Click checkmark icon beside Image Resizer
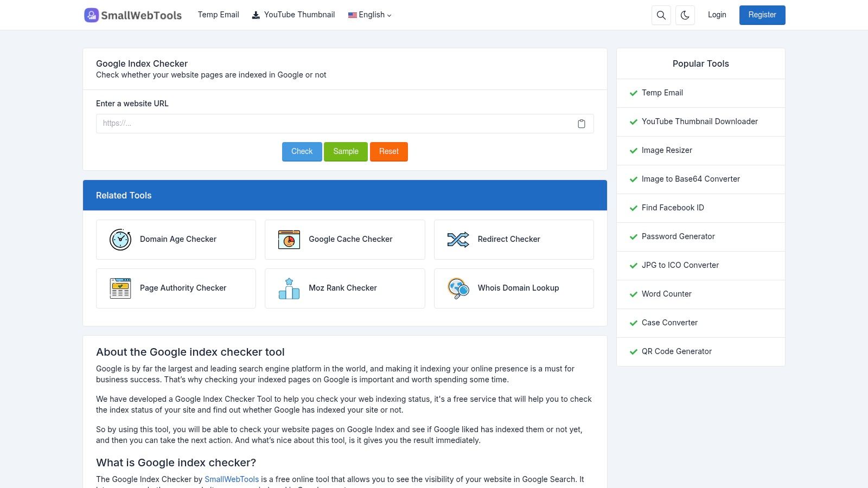This screenshot has width=868, height=488. pos(633,151)
